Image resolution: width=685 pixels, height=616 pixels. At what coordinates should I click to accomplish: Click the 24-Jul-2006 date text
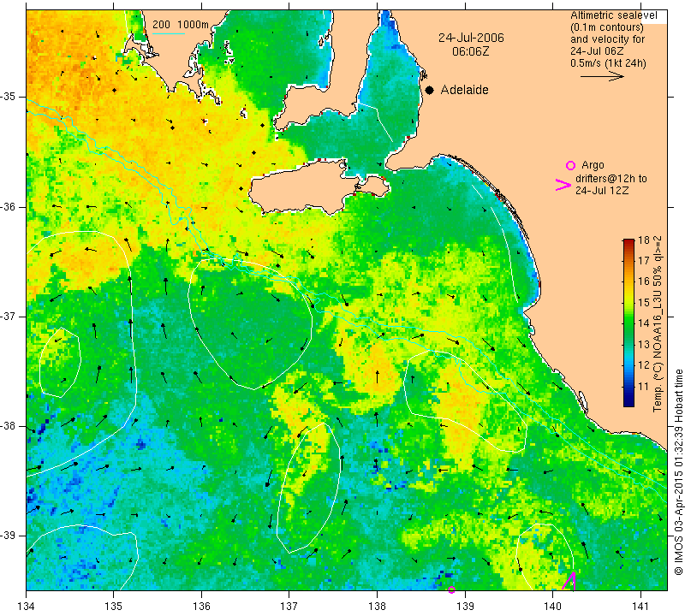tap(471, 38)
